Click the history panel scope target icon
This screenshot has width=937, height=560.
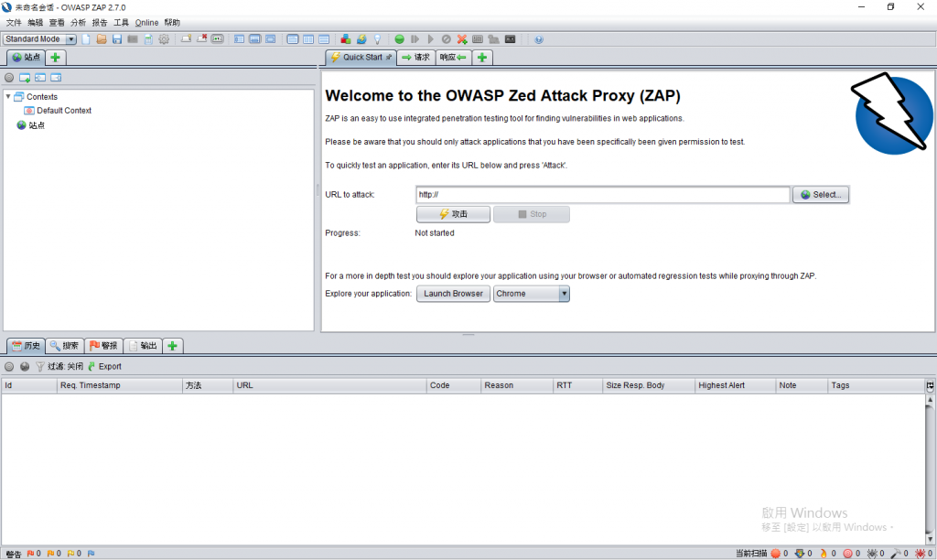point(9,366)
